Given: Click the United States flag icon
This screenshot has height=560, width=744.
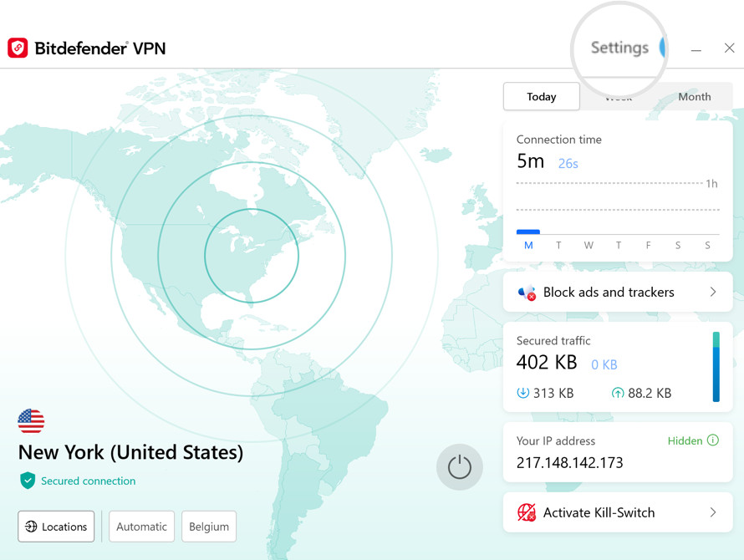Looking at the screenshot, I should coord(31,421).
